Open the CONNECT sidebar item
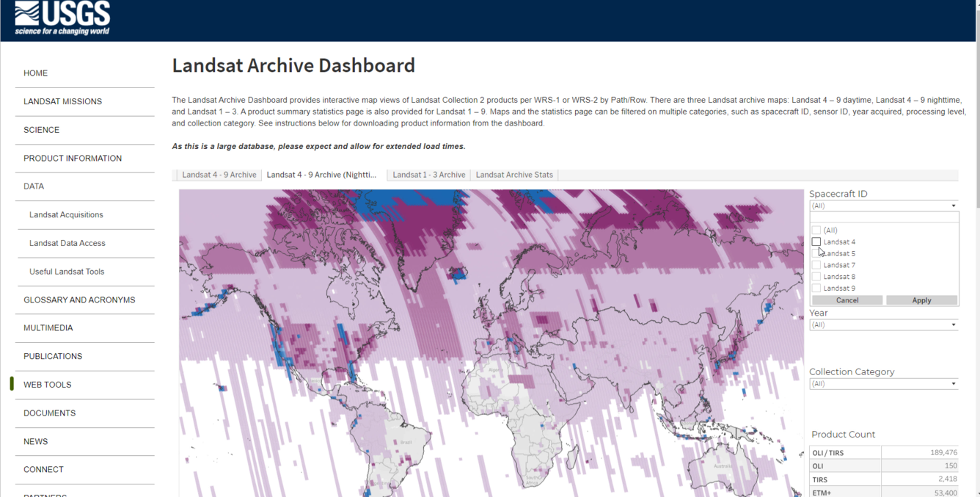Image resolution: width=980 pixels, height=497 pixels. click(43, 470)
